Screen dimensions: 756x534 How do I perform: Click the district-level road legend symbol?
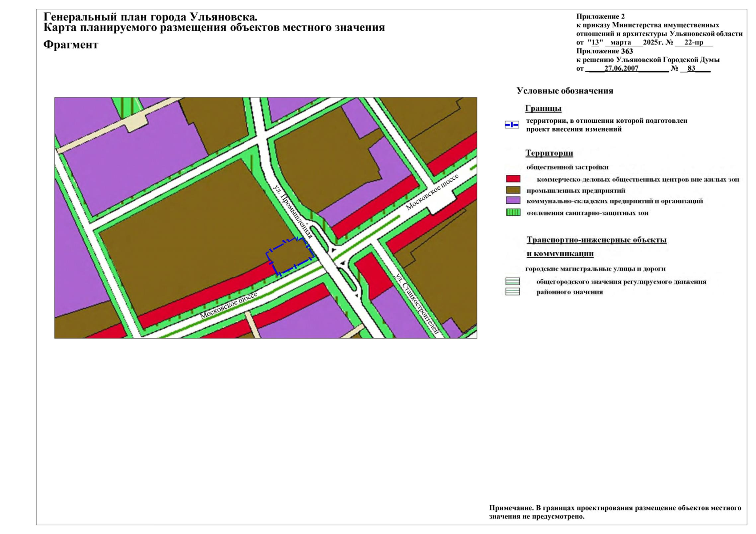click(x=513, y=292)
